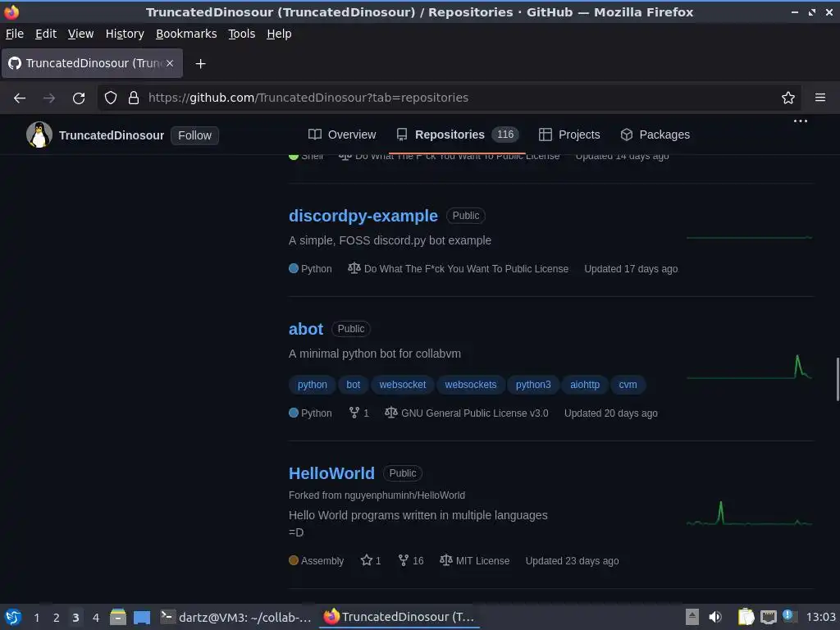Click the notification info tray icon
This screenshot has width=840, height=630.
[788, 615]
